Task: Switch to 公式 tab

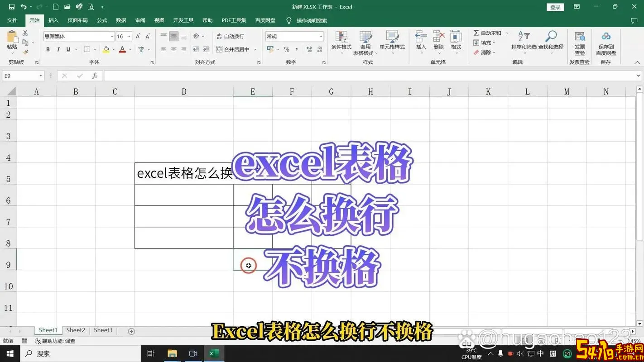Action: [102, 20]
